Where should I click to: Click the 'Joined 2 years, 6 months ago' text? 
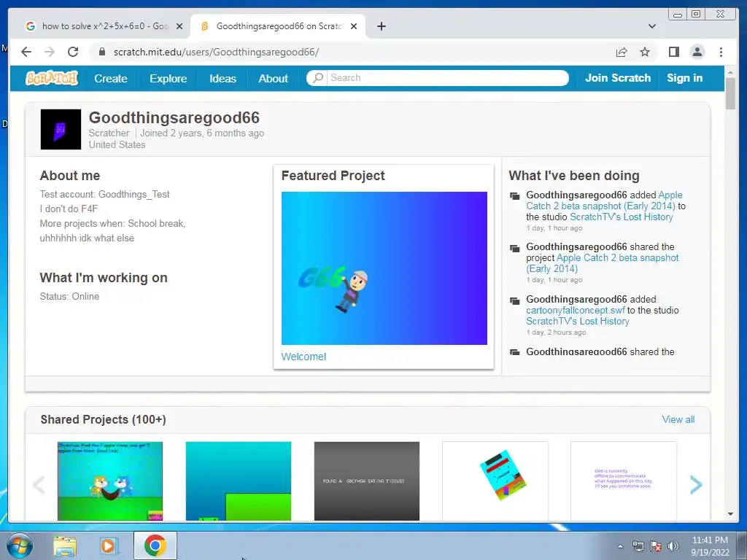pos(202,133)
